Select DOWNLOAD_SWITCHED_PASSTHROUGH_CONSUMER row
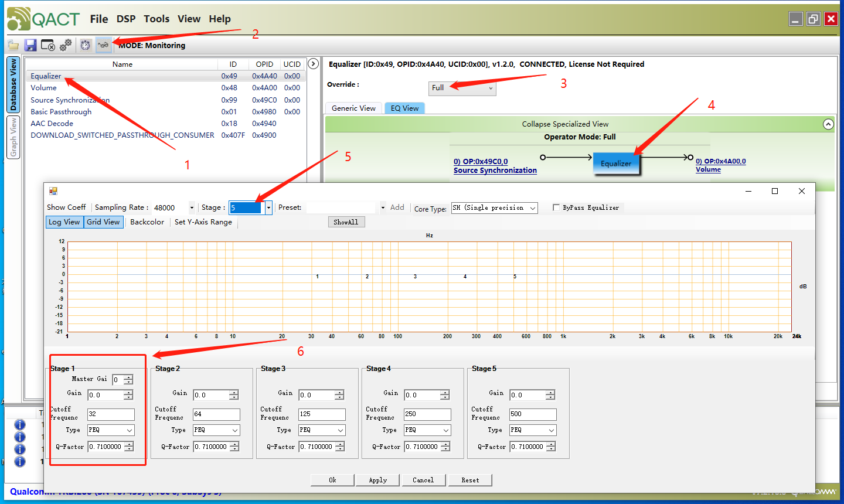The image size is (844, 504). coord(166,135)
